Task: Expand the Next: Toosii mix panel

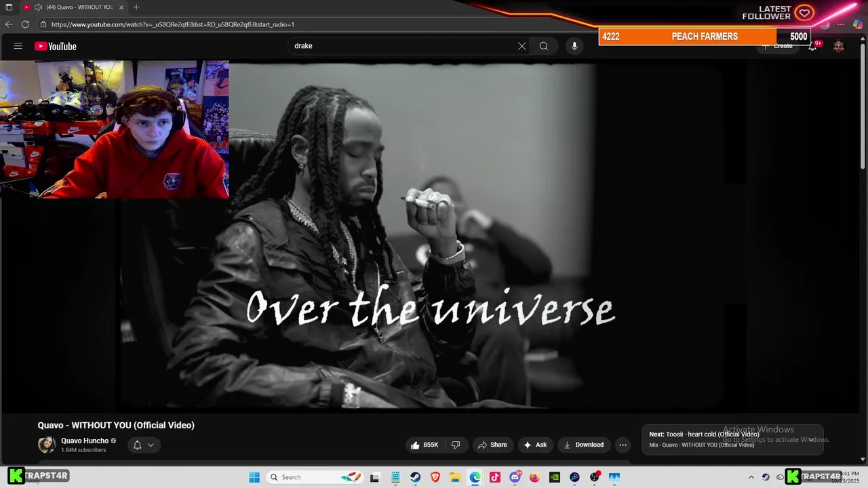Action: coord(810,439)
